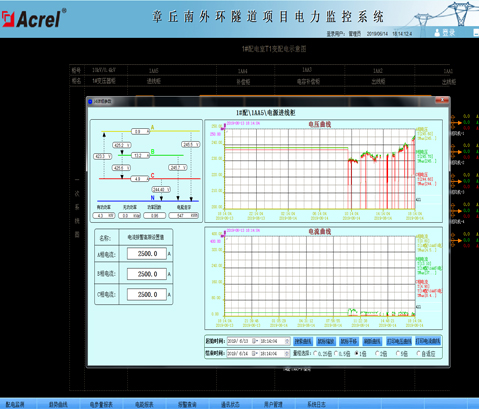The height and width of the screenshot is (409, 479).
Task: Open the 电能报表 bottom menu tab
Action: pos(144,404)
